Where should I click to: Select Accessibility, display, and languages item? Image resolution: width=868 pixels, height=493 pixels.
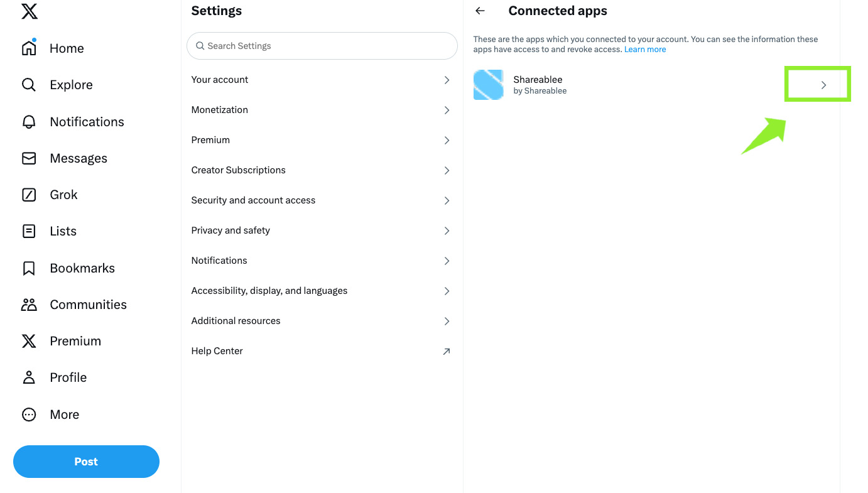322,291
